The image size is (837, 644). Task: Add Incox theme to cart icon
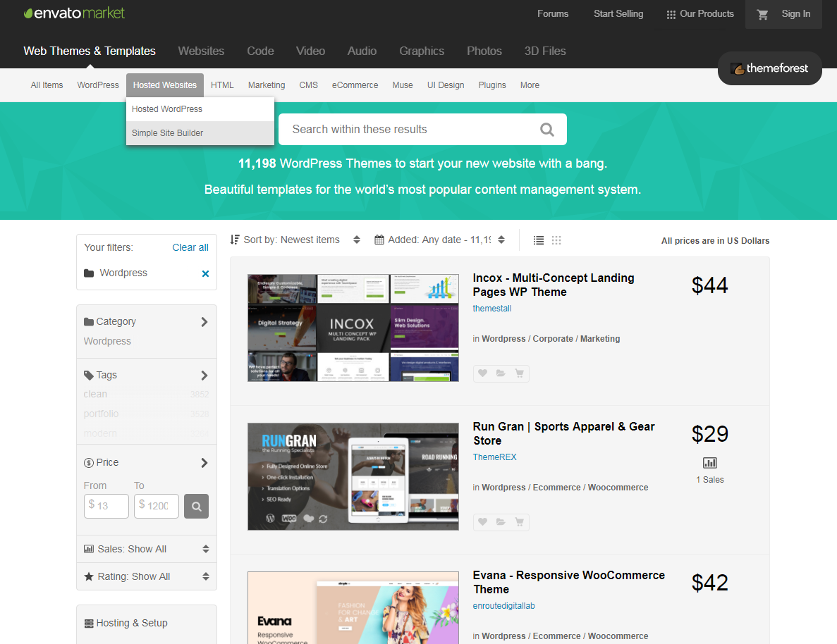coord(519,373)
